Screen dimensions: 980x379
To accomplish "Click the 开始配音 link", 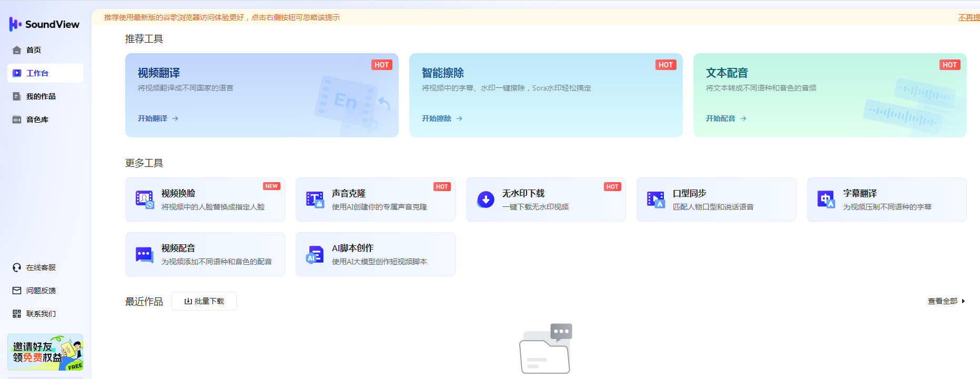I will pyautogui.click(x=726, y=118).
